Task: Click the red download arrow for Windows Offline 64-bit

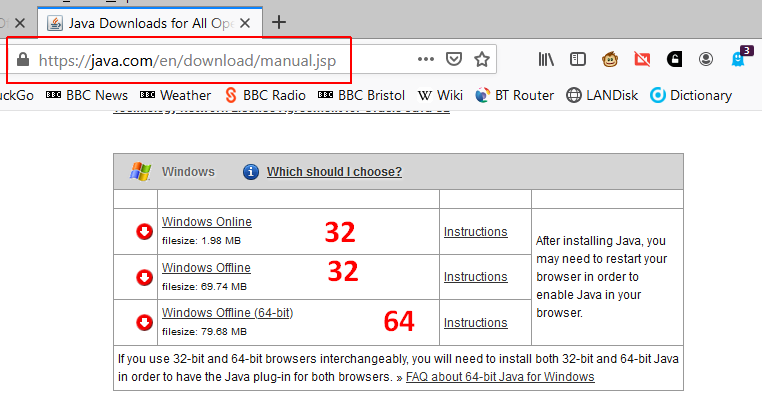Action: coord(145,322)
